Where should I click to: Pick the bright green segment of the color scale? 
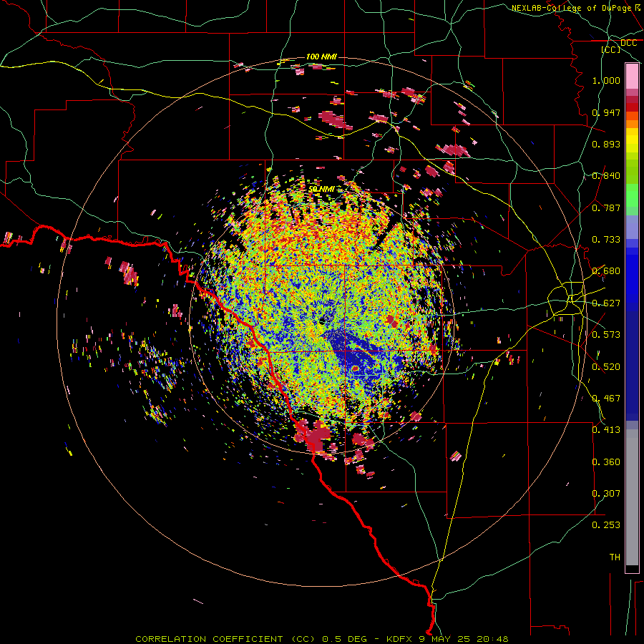pyautogui.click(x=632, y=195)
